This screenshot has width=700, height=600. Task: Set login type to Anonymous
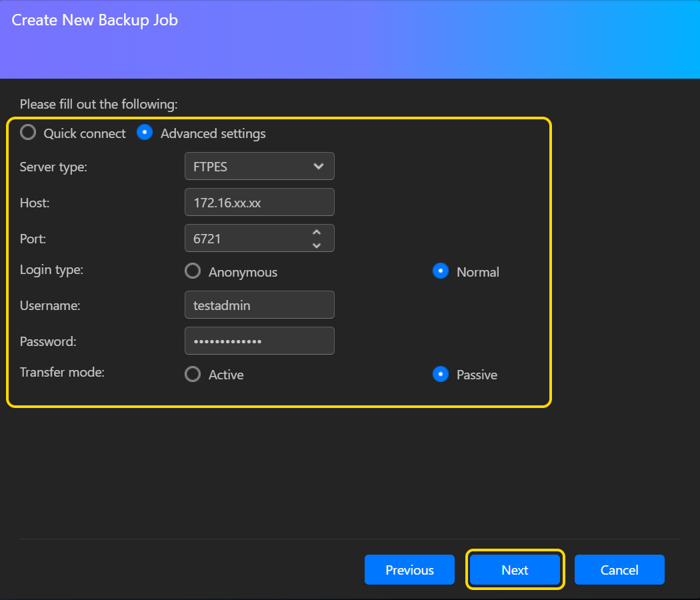click(193, 271)
